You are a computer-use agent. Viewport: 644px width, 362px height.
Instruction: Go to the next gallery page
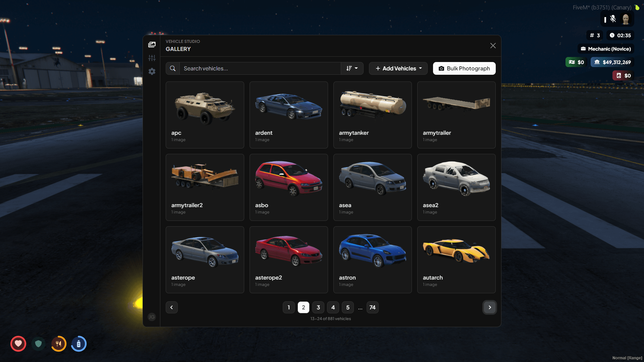coord(490,307)
